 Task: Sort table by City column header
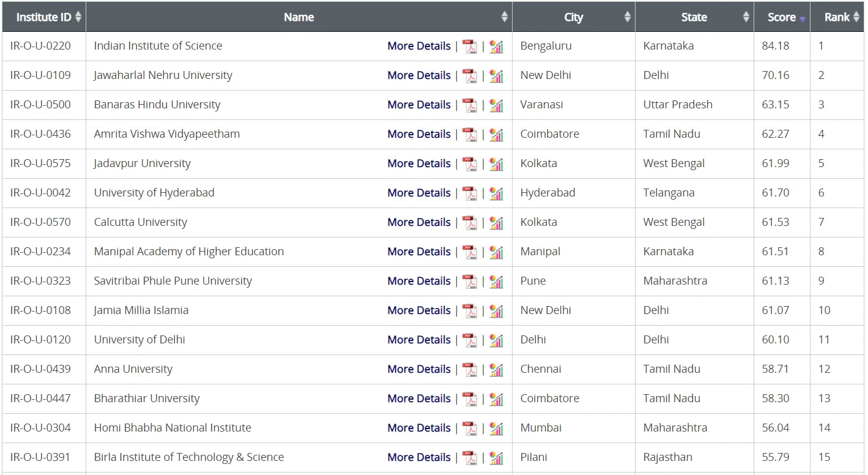point(574,17)
